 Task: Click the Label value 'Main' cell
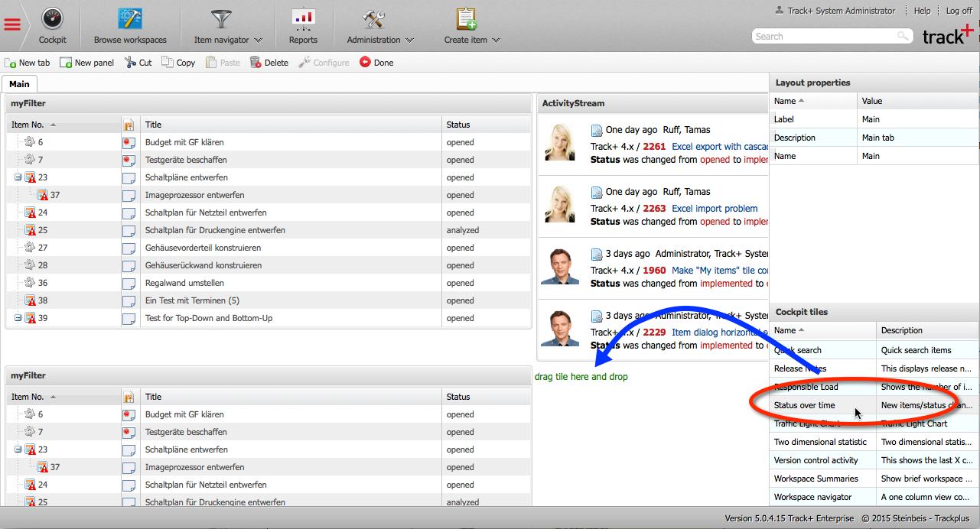pyautogui.click(x=918, y=119)
